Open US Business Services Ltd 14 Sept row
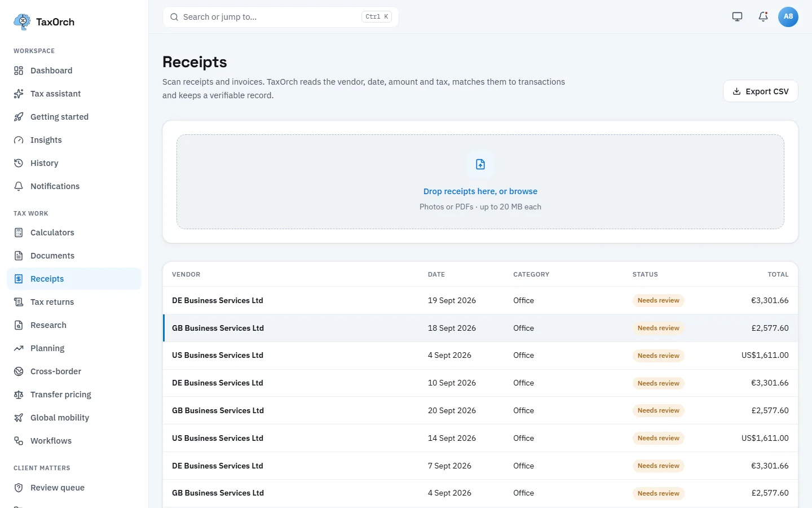 (x=480, y=438)
